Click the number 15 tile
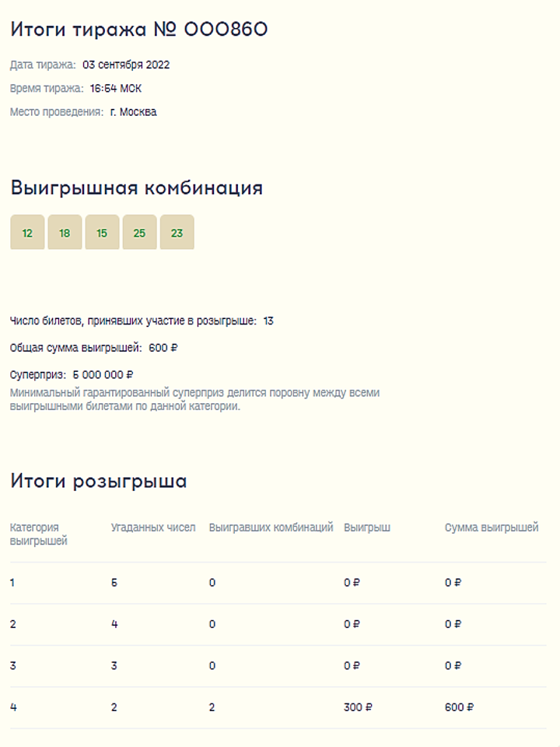This screenshot has width=560, height=747. coord(102,233)
